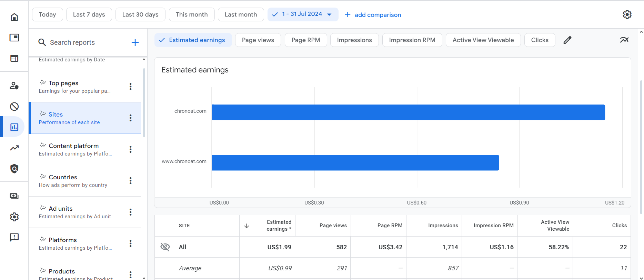Screen dimensions: 644x280
Task: Set date range to Today
Action: click(x=47, y=14)
